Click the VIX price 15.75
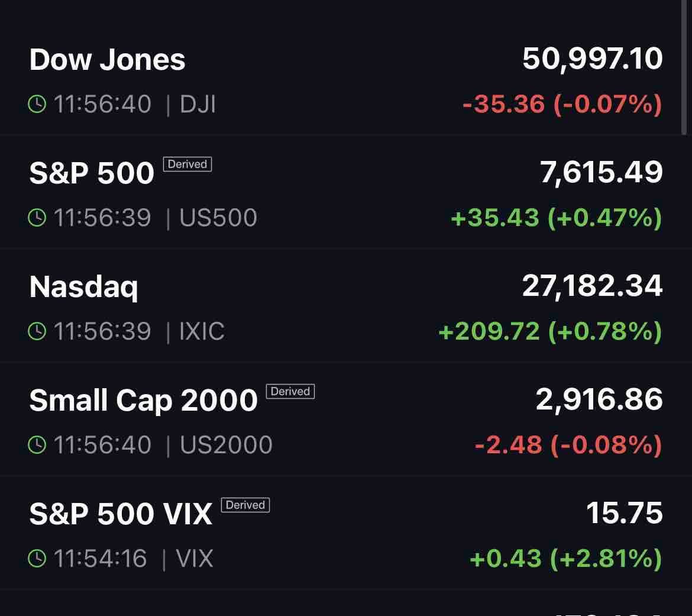 (625, 513)
